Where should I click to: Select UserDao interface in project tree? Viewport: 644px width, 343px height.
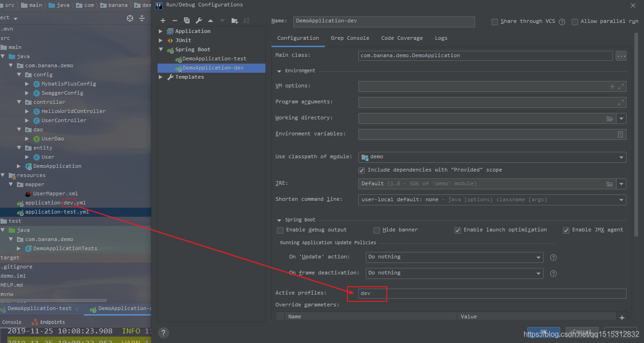pyautogui.click(x=53, y=139)
